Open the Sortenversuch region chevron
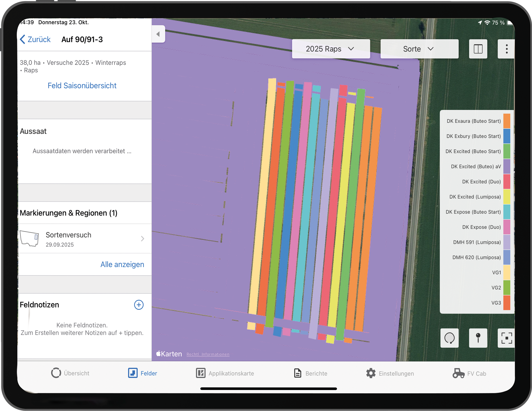Screen dimensions: 532x411 pos(143,238)
